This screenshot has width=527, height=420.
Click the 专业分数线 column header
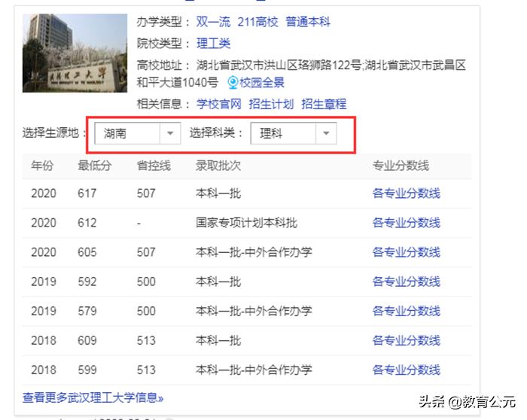pyautogui.click(x=401, y=166)
